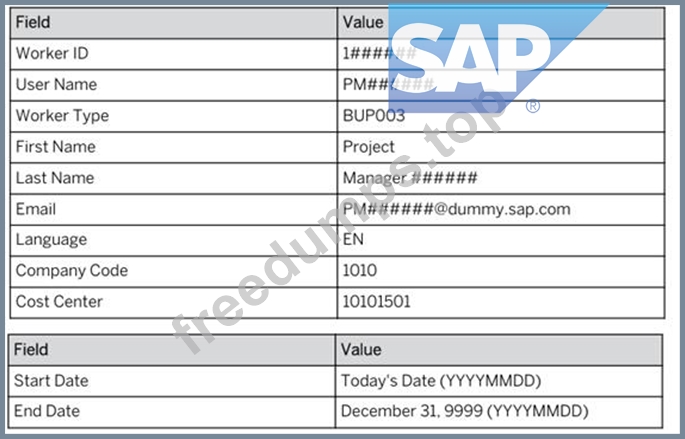Click the Value header in second table
Screen dimensions: 685x439
pyautogui.click(x=361, y=350)
